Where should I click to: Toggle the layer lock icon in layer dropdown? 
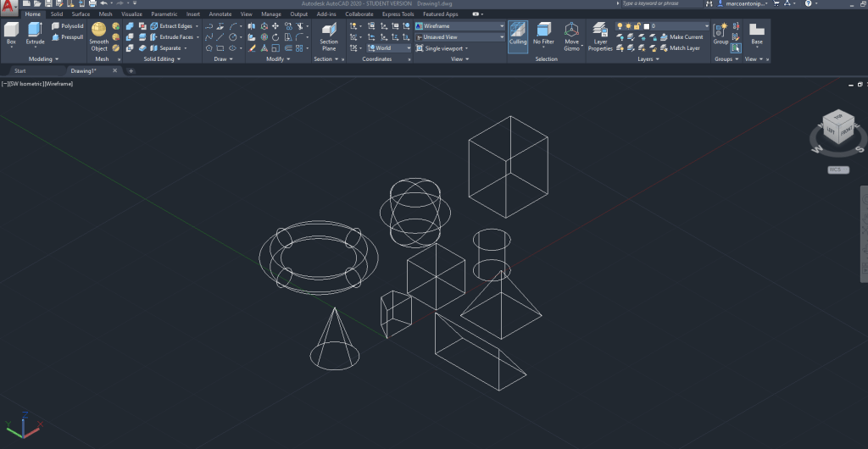tap(637, 26)
